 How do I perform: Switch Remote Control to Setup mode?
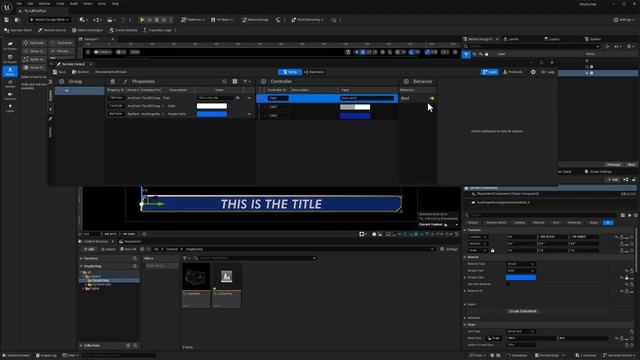(290, 72)
